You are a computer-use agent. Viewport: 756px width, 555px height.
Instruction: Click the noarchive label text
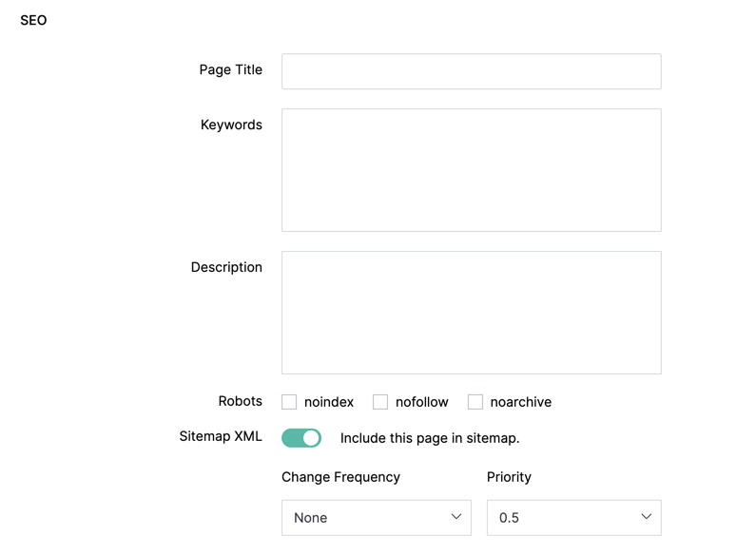click(x=521, y=402)
